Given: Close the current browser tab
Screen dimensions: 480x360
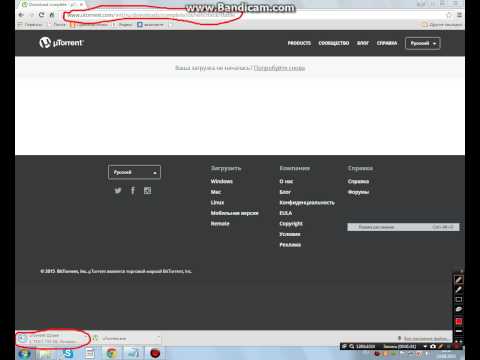Looking at the screenshot, I should (x=81, y=4).
